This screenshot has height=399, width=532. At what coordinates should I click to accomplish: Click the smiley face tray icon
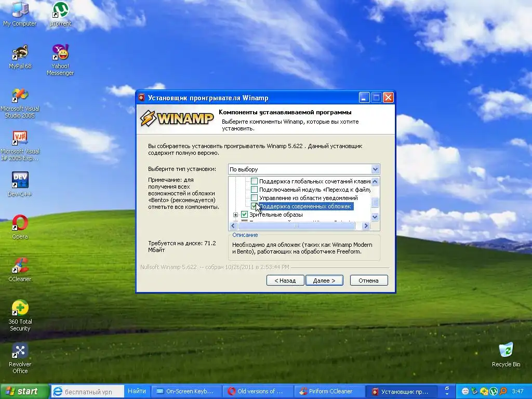465,391
